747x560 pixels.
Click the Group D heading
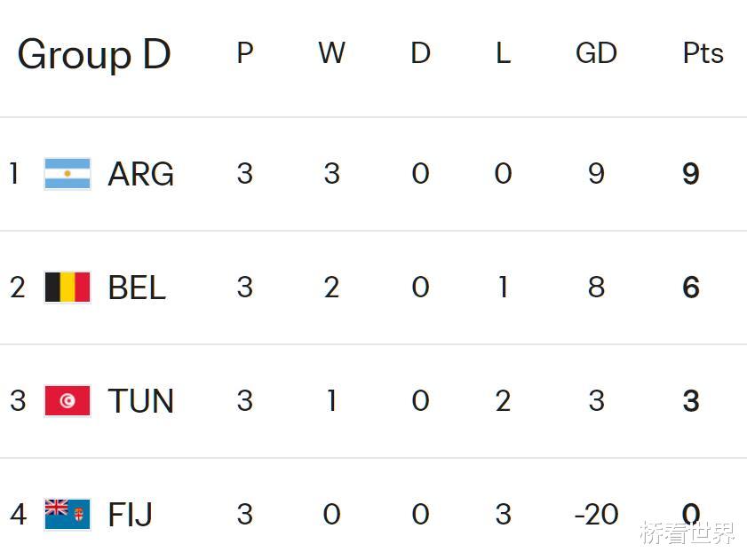coord(93,54)
